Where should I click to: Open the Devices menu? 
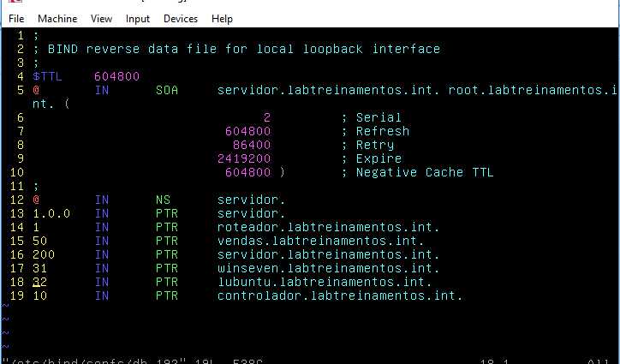[x=181, y=19]
